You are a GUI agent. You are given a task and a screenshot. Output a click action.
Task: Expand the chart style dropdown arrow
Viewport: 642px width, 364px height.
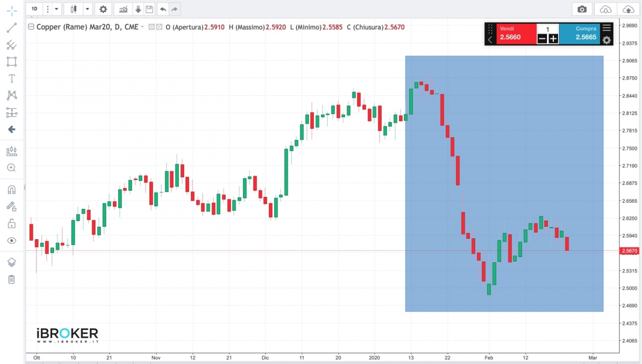click(x=87, y=9)
